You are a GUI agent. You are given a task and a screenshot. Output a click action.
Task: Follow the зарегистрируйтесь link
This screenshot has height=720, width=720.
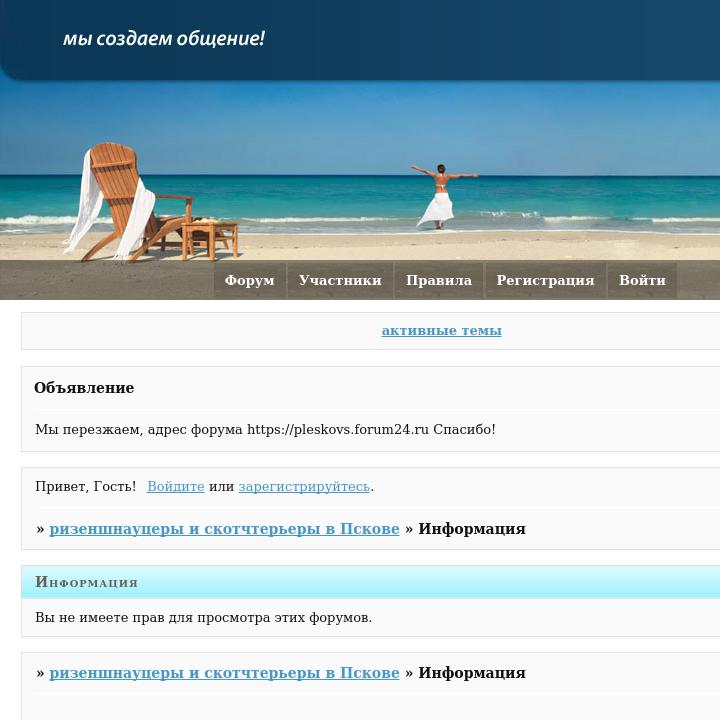[x=304, y=487]
